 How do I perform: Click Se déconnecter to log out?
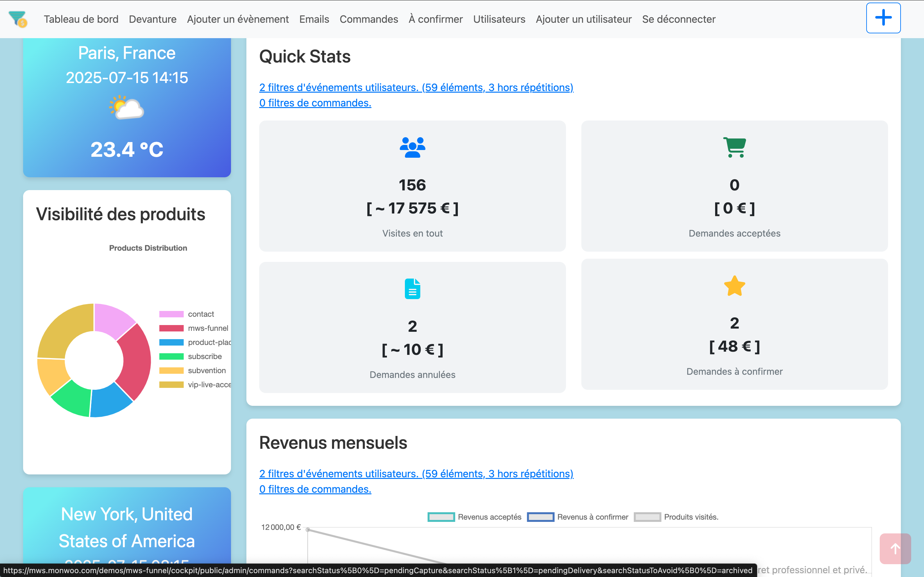pyautogui.click(x=679, y=19)
